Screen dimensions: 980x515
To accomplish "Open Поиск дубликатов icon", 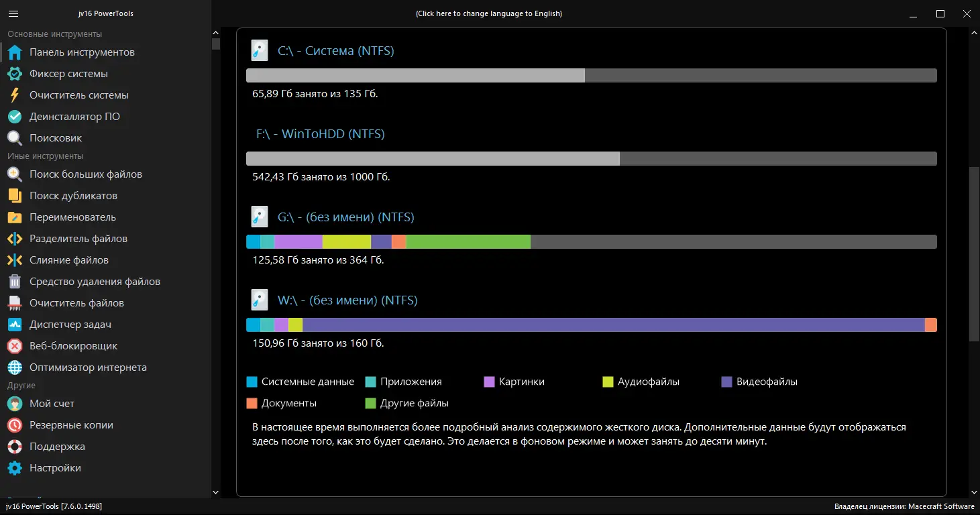I will pyautogui.click(x=15, y=196).
